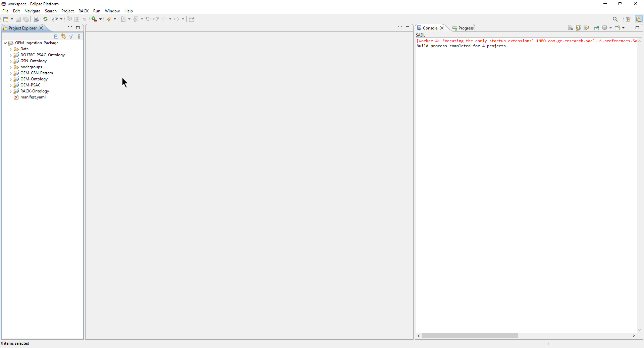The width and height of the screenshot is (644, 348).
Task: Toggle Pin Console icon
Action: coord(597,28)
